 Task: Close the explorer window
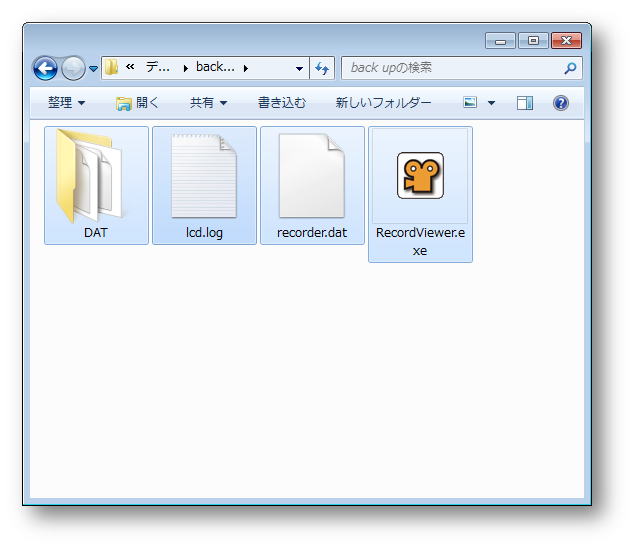point(566,41)
